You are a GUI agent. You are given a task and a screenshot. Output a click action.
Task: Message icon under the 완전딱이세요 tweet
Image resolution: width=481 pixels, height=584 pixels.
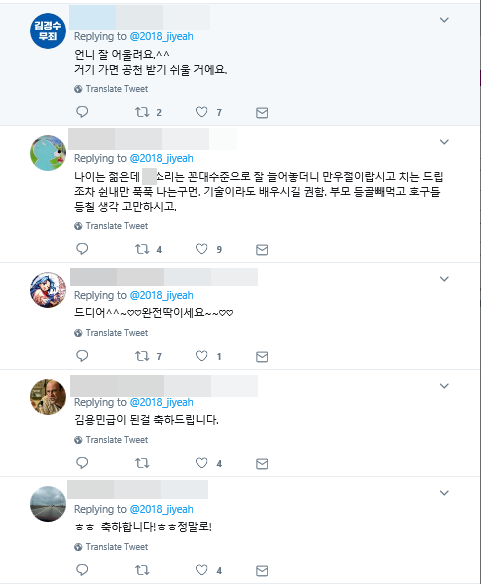click(x=262, y=357)
